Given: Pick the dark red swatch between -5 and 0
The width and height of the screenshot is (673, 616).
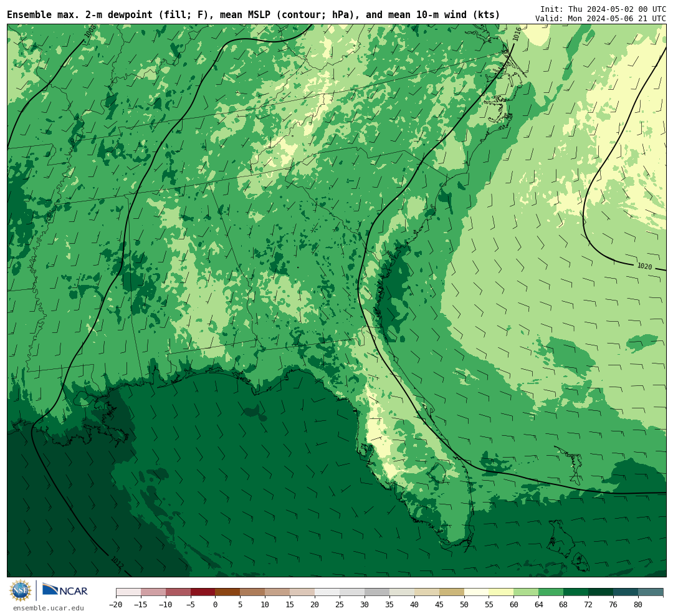Looking at the screenshot, I should [203, 592].
